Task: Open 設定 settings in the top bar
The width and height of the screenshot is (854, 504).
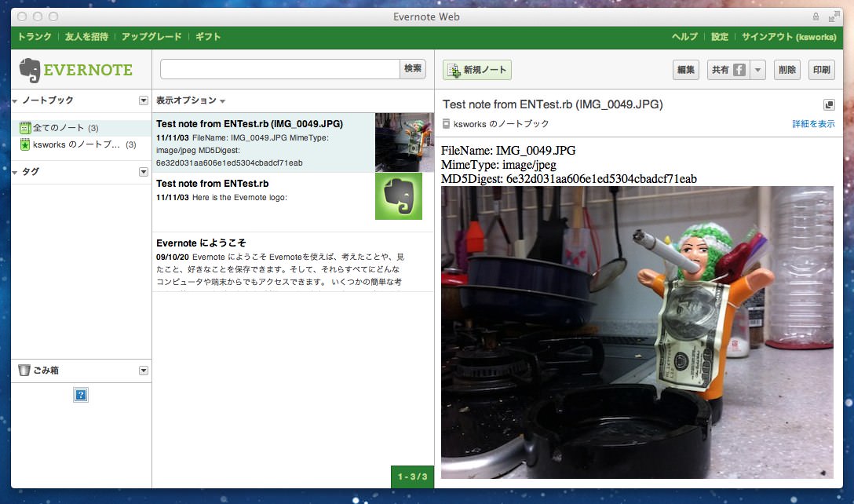Action: click(x=720, y=37)
